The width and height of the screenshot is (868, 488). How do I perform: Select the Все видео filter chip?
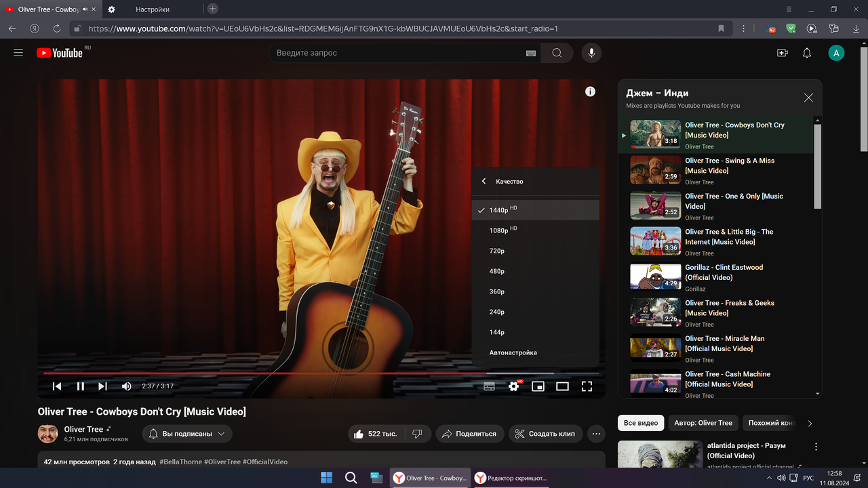[641, 423]
